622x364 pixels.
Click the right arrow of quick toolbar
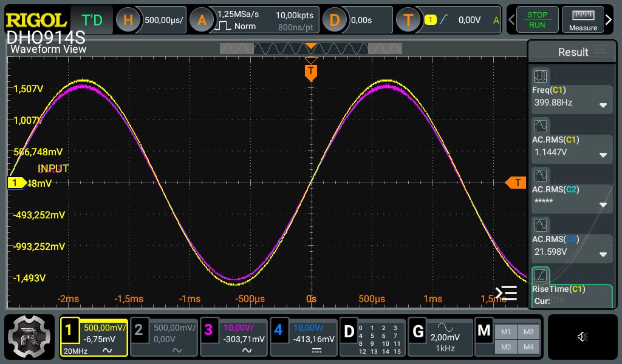click(609, 20)
